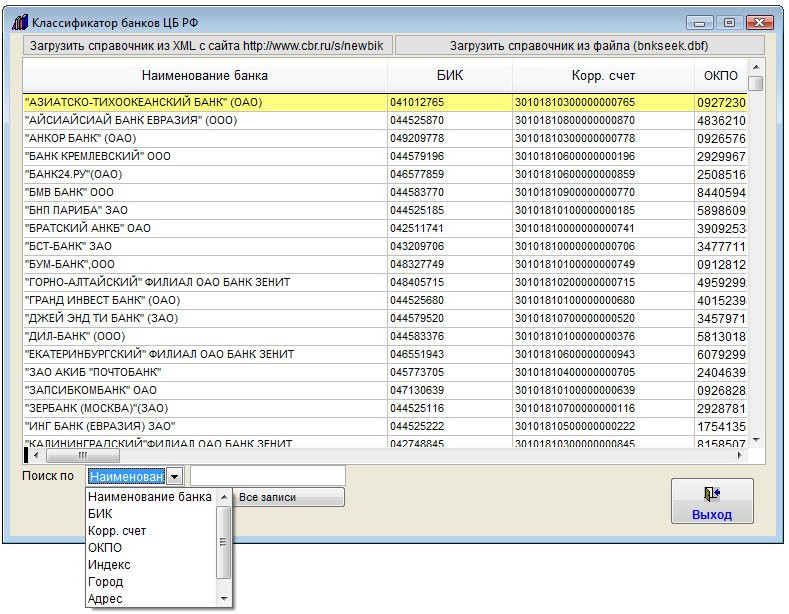This screenshot has height=614, width=789.
Task: Load directory from bnkseek.dbf file
Action: [x=579, y=45]
